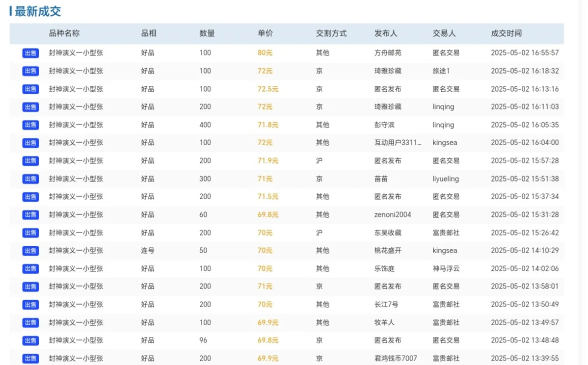This screenshot has height=365, width=588.
Task: Sort by the 单价 column header
Action: coord(265,33)
